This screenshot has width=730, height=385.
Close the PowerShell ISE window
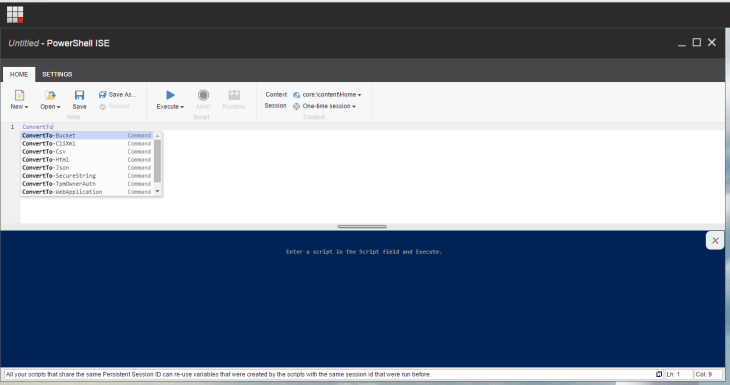tap(712, 42)
